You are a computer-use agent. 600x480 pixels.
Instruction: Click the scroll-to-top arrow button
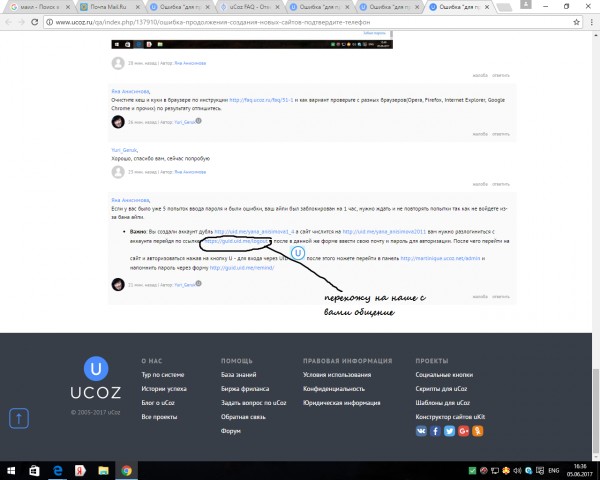pyautogui.click(x=19, y=418)
